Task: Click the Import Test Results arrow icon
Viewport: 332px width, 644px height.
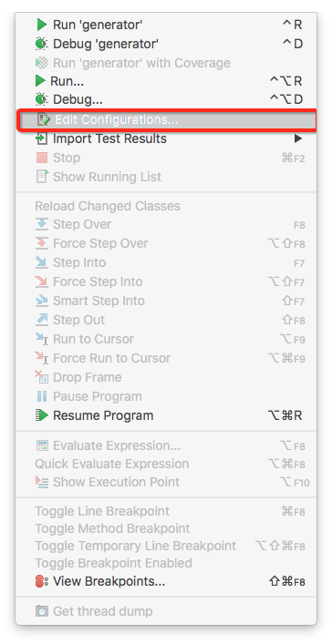Action: click(41, 138)
